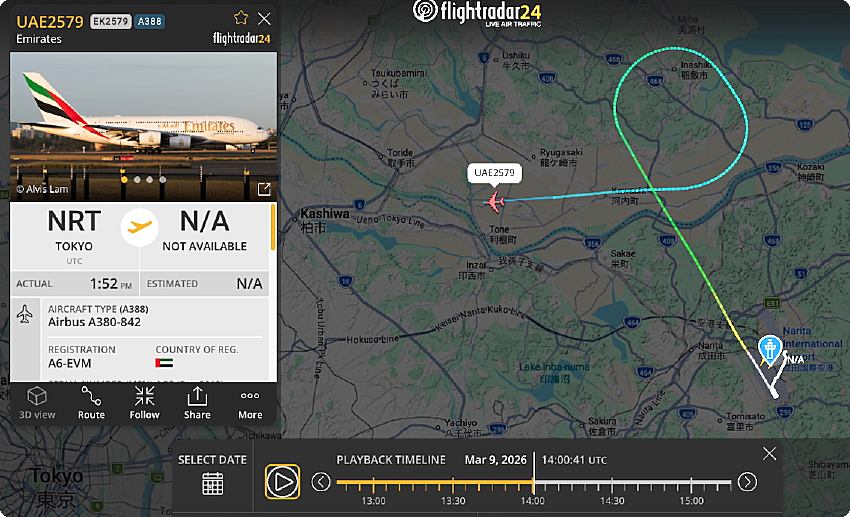850x517 pixels.
Task: Select the red UAE2579 aircraft on map
Action: [494, 202]
